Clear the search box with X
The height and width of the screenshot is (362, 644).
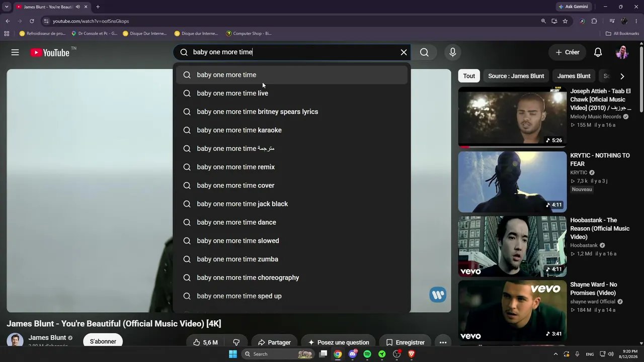click(404, 52)
